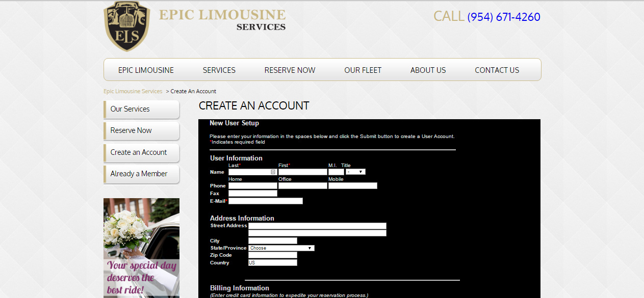Click the autofill icon in Last name field
Image resolution: width=644 pixels, height=298 pixels.
(273, 172)
